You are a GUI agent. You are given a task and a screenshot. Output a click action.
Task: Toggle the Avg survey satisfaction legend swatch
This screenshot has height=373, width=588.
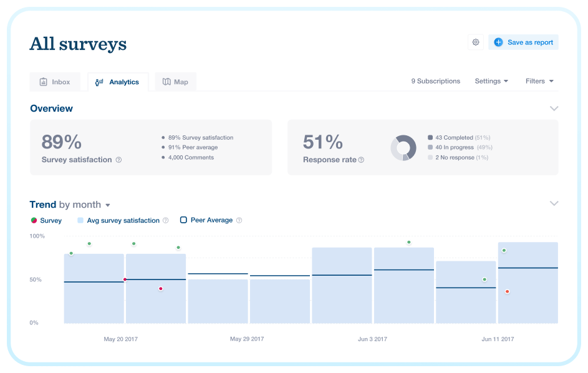[x=80, y=220]
